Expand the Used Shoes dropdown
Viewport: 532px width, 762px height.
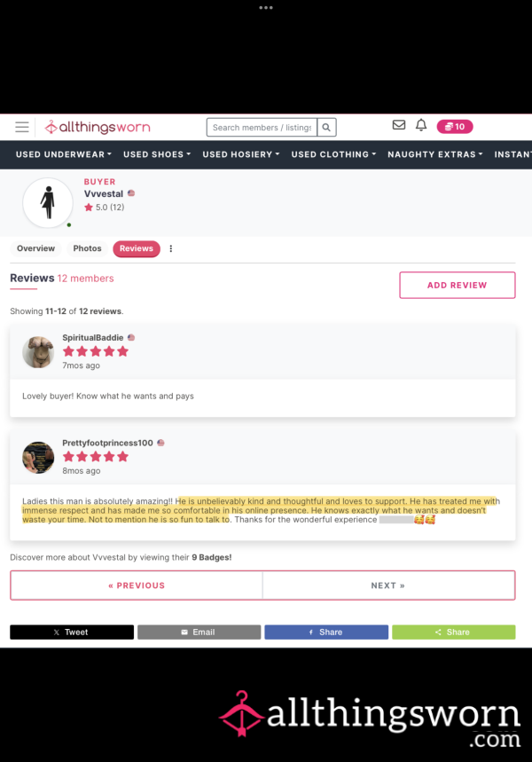[x=157, y=154]
